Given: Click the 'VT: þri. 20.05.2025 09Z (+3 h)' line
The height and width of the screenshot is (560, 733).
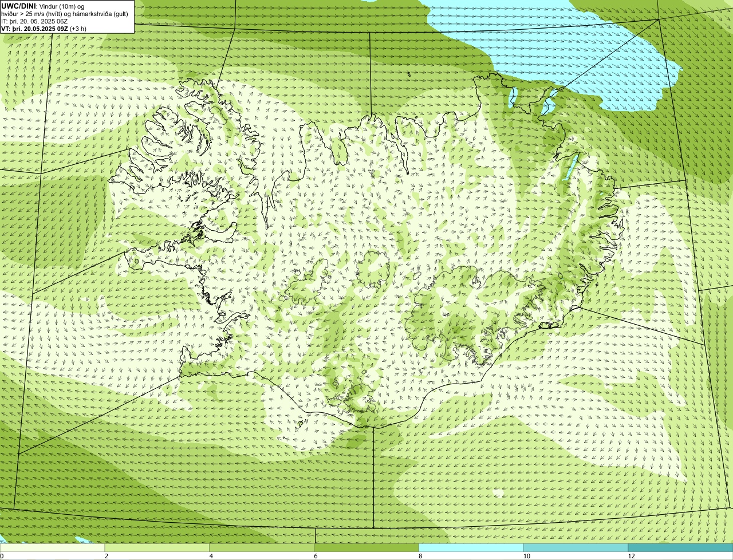Looking at the screenshot, I should point(44,28).
